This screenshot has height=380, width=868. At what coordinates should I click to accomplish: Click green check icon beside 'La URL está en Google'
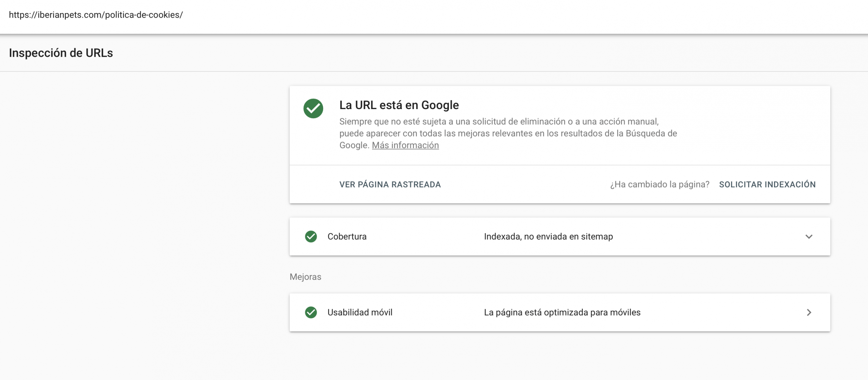click(x=313, y=108)
